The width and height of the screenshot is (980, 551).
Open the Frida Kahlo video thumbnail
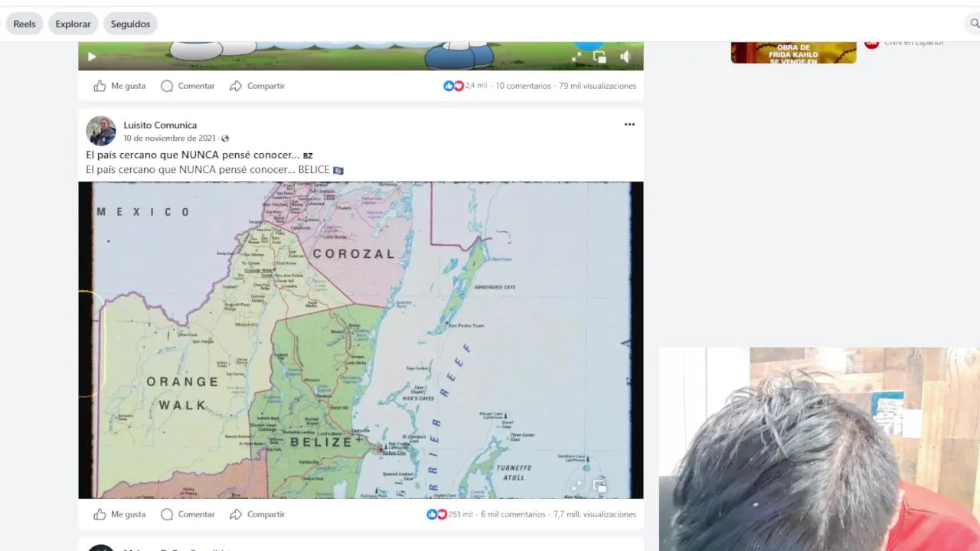pyautogui.click(x=793, y=53)
